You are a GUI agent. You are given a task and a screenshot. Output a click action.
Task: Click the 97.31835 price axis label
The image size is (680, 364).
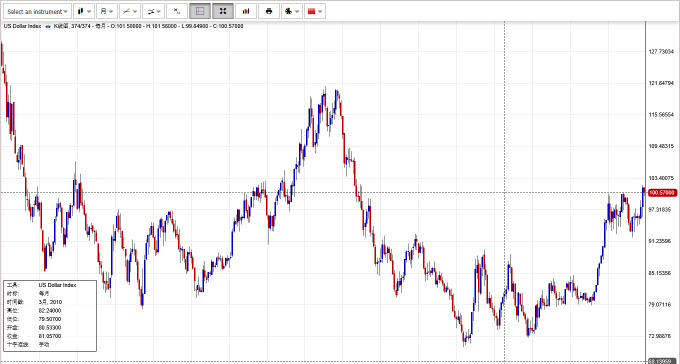click(x=661, y=210)
